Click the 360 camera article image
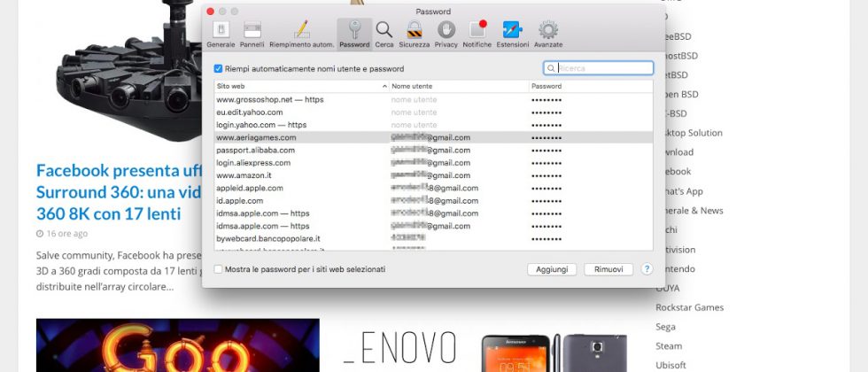 point(129,71)
